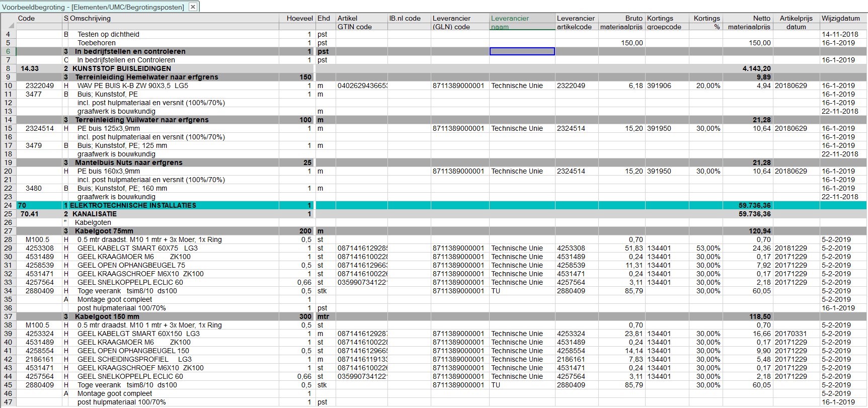868x408 pixels.
Task: Click the Ehd column header
Action: [x=326, y=22]
